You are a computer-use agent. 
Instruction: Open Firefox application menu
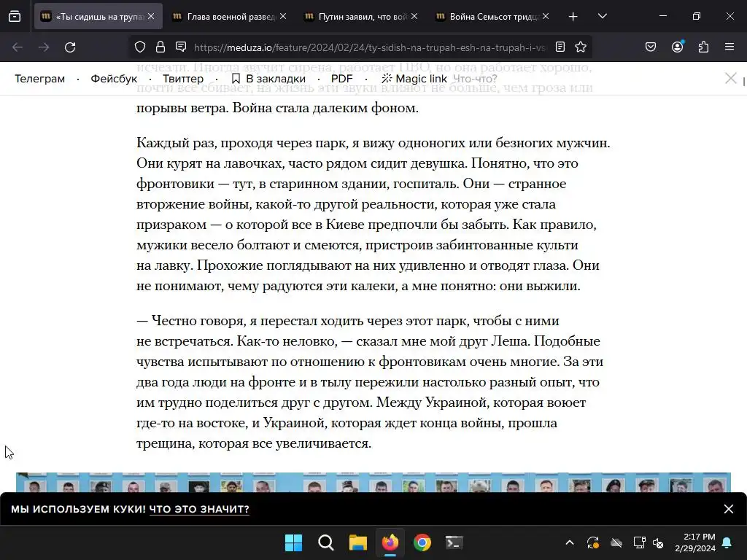(729, 47)
